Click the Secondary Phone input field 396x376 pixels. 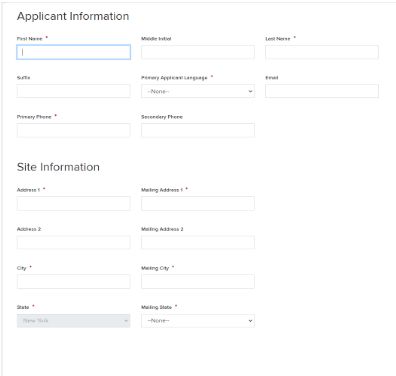pyautogui.click(x=198, y=130)
